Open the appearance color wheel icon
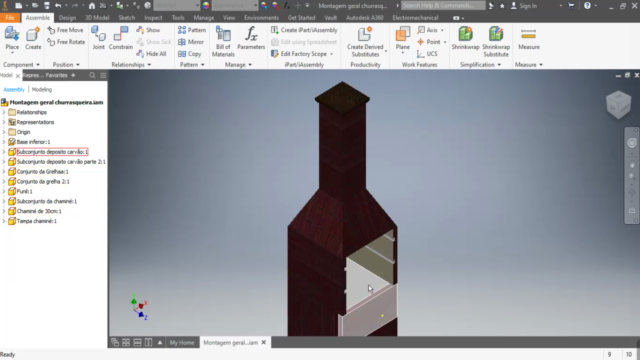This screenshot has width=640, height=360. (206, 6)
